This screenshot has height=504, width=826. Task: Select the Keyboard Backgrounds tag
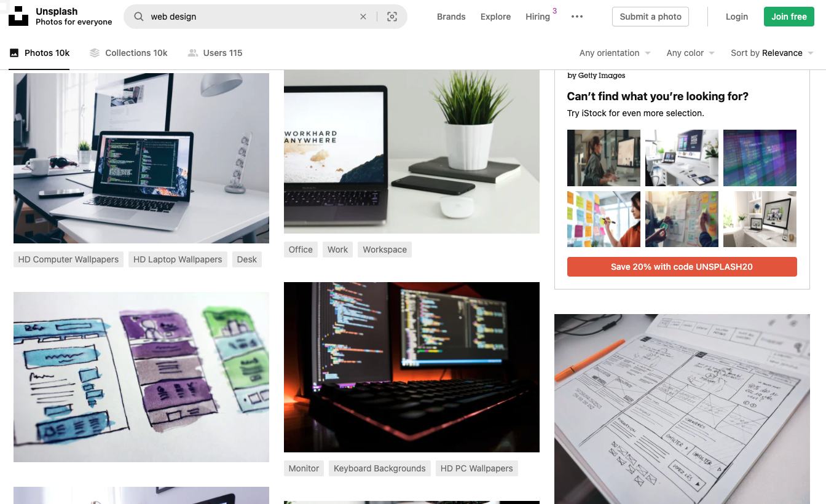click(x=379, y=468)
